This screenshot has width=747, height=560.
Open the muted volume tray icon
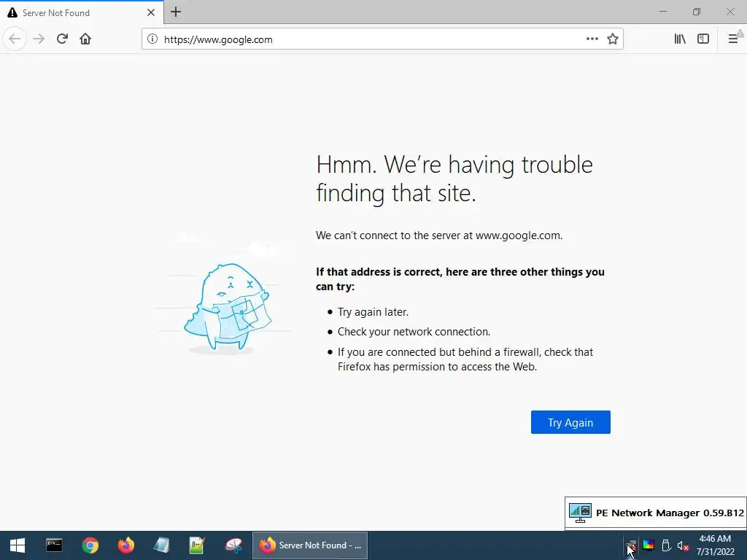tap(683, 545)
